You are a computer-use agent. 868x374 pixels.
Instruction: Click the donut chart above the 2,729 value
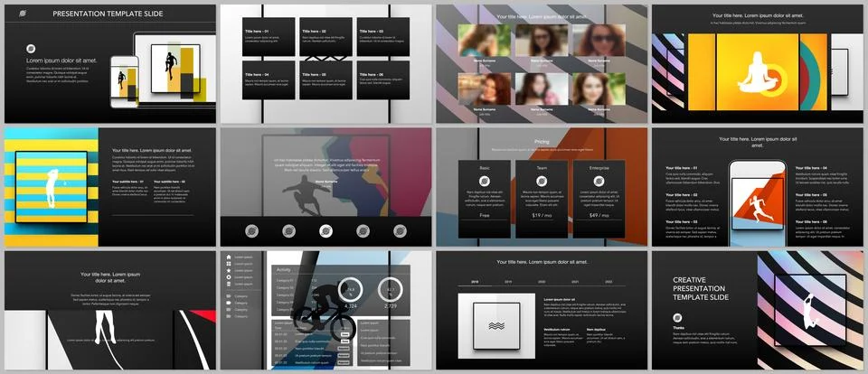click(x=391, y=289)
